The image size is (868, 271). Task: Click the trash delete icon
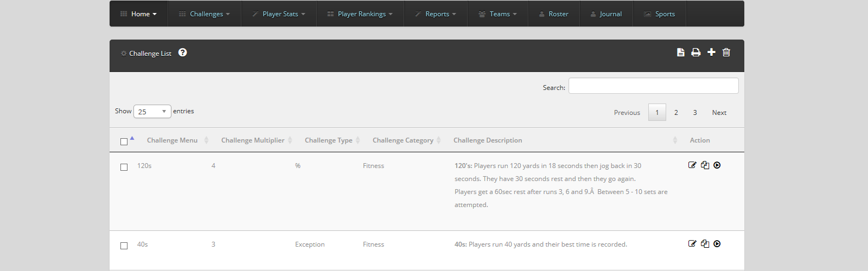(726, 53)
